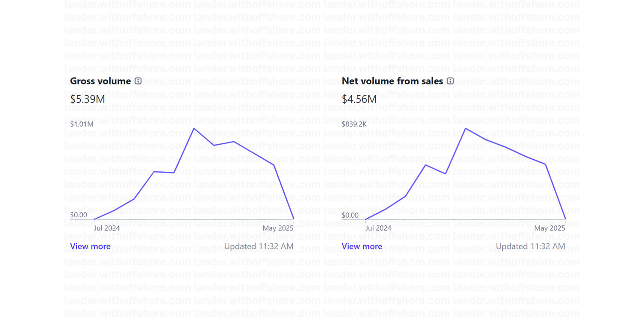Select the $5.39M gross volume total

[x=88, y=99]
